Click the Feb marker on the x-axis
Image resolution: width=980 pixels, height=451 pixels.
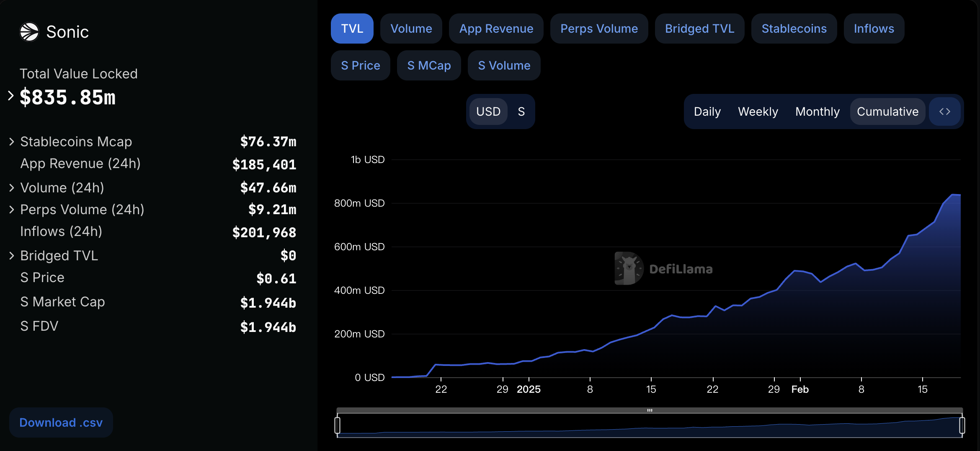point(800,389)
